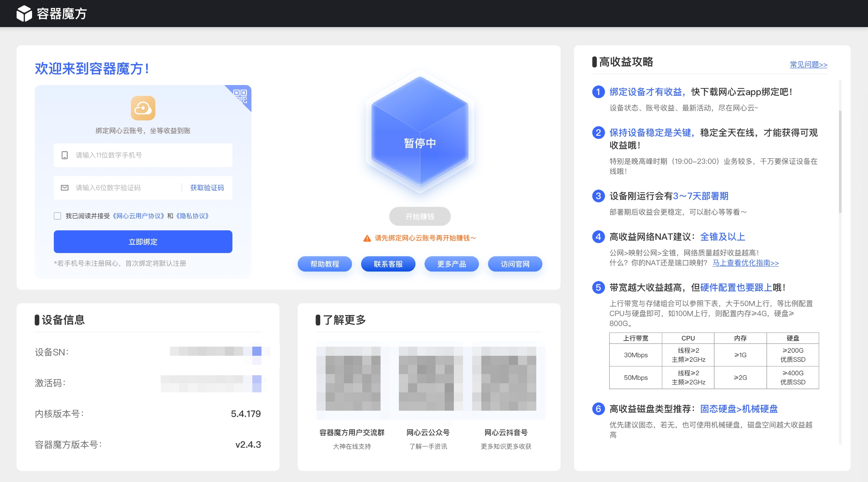Click the 了解更多 section heading
This screenshot has height=482, width=868.
click(345, 320)
